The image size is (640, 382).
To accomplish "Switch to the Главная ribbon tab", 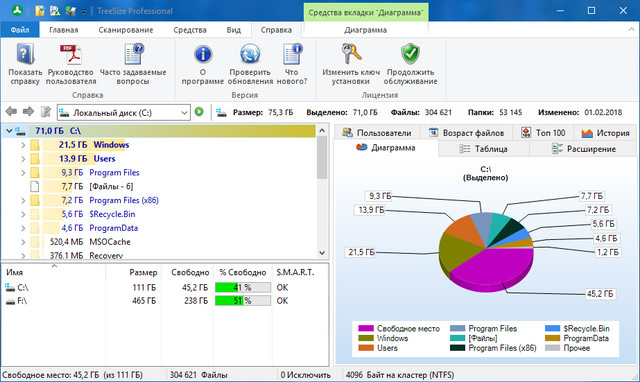I will [x=64, y=30].
